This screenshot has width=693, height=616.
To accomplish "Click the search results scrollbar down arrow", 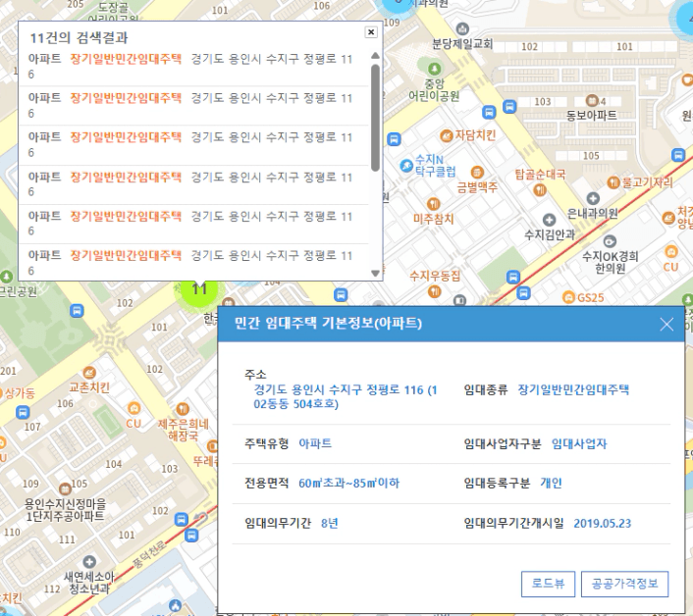I will point(375,273).
